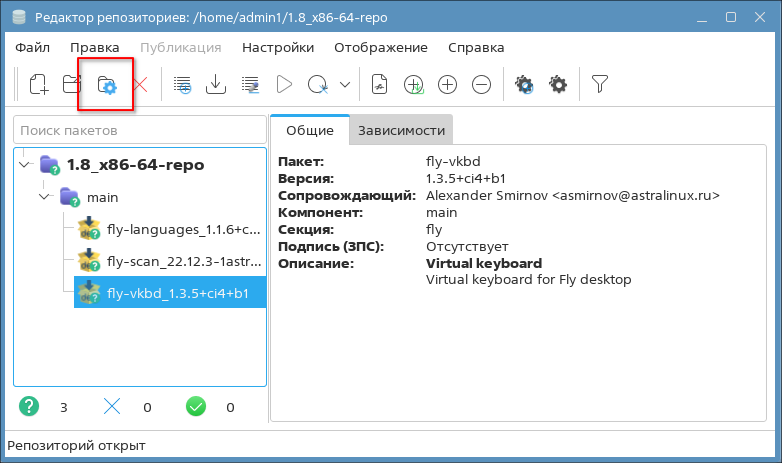Toggle the green question mark status filter

30,407
